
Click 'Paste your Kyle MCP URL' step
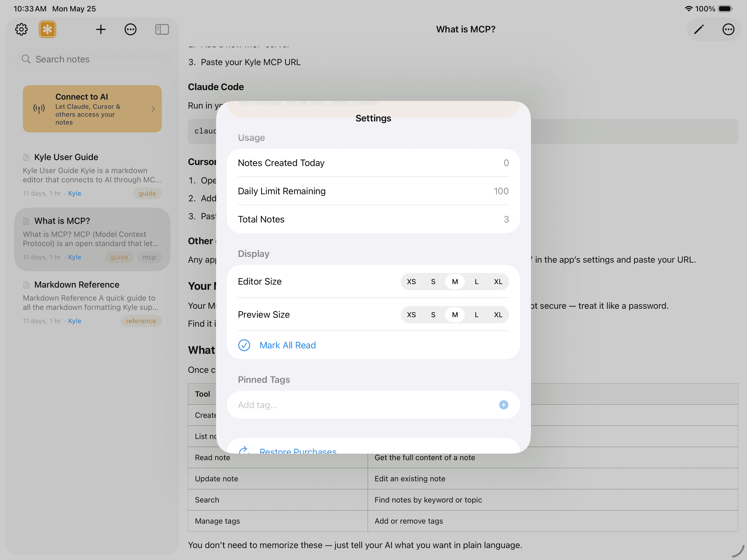tap(251, 62)
